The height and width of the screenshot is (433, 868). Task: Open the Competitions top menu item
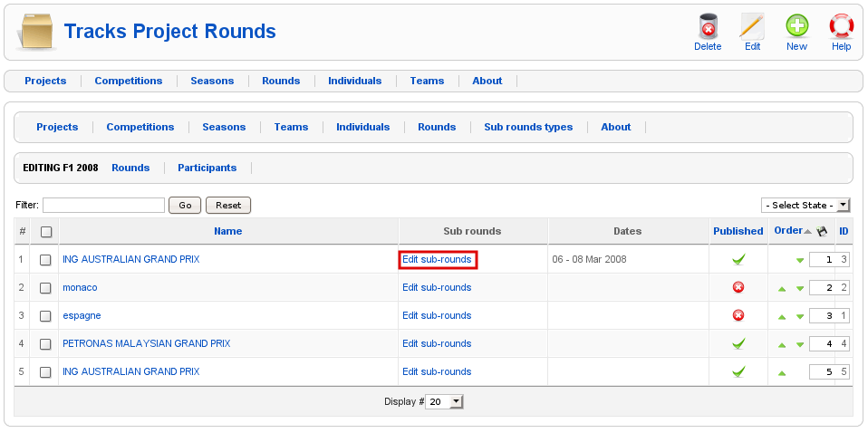coord(129,81)
